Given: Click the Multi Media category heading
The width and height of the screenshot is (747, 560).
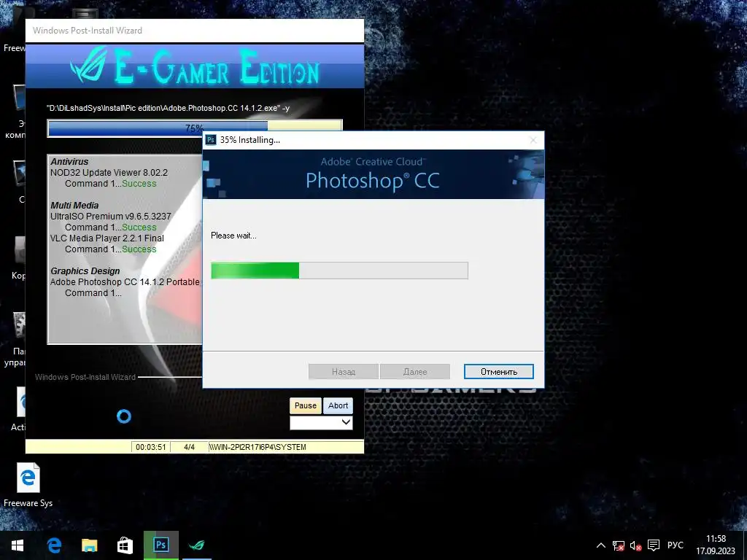Looking at the screenshot, I should coord(75,205).
